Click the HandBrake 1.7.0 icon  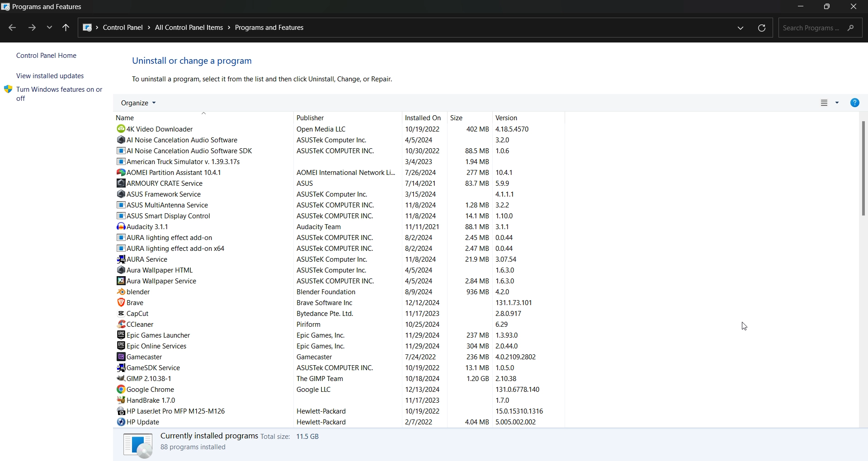coord(121,400)
